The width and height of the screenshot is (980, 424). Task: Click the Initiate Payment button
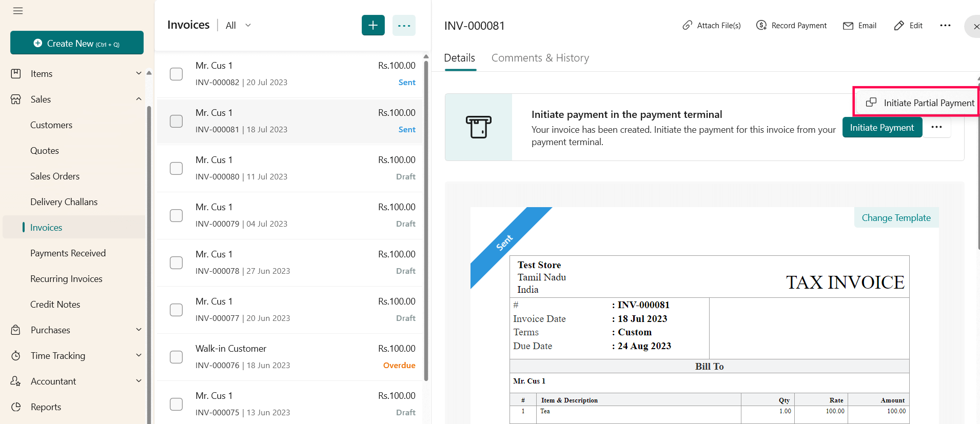pyautogui.click(x=881, y=128)
